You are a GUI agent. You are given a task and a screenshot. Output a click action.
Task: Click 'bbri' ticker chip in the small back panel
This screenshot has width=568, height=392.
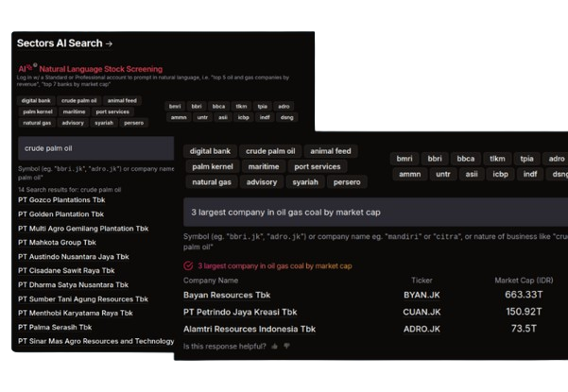[x=197, y=107]
